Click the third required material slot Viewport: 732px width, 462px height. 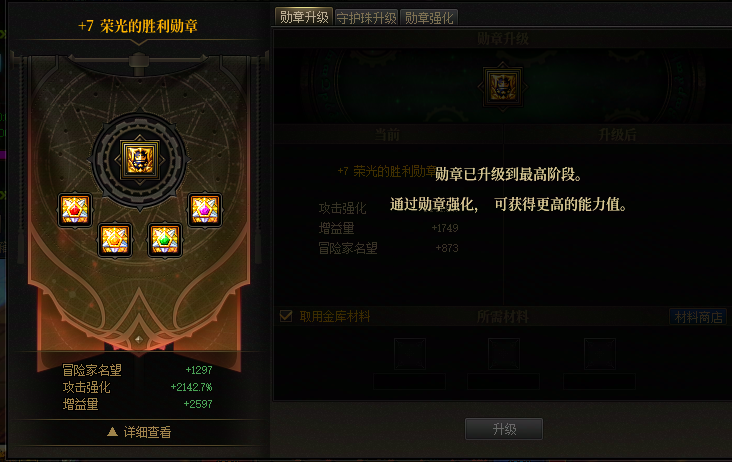pyautogui.click(x=599, y=354)
